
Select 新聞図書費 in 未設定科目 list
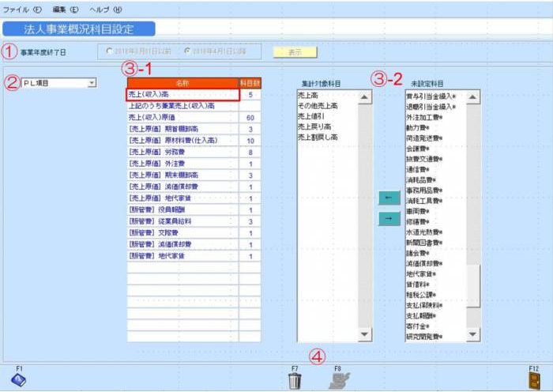coord(424,243)
